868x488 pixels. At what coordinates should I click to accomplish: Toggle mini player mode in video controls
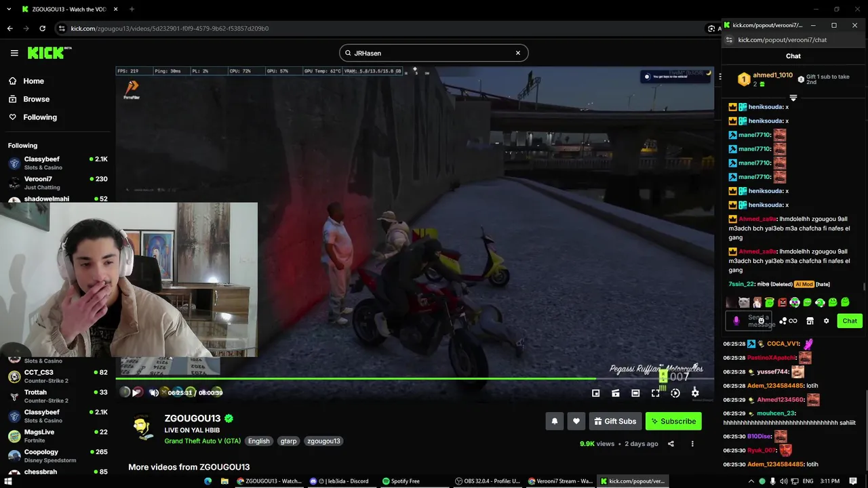click(595, 393)
